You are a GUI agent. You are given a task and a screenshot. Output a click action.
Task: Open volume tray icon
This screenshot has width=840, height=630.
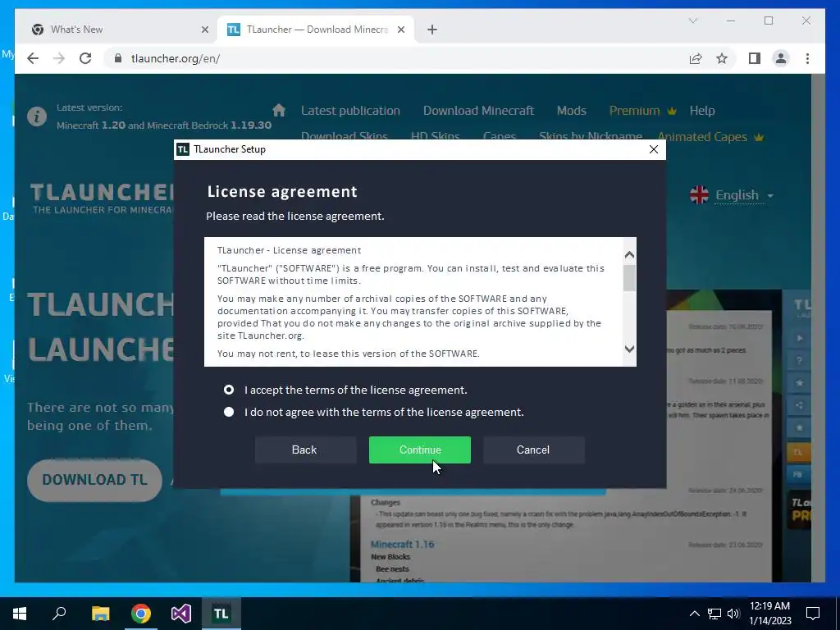pos(733,614)
